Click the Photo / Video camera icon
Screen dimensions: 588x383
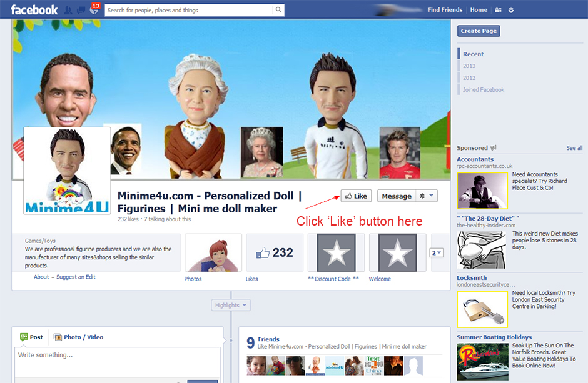(x=58, y=337)
